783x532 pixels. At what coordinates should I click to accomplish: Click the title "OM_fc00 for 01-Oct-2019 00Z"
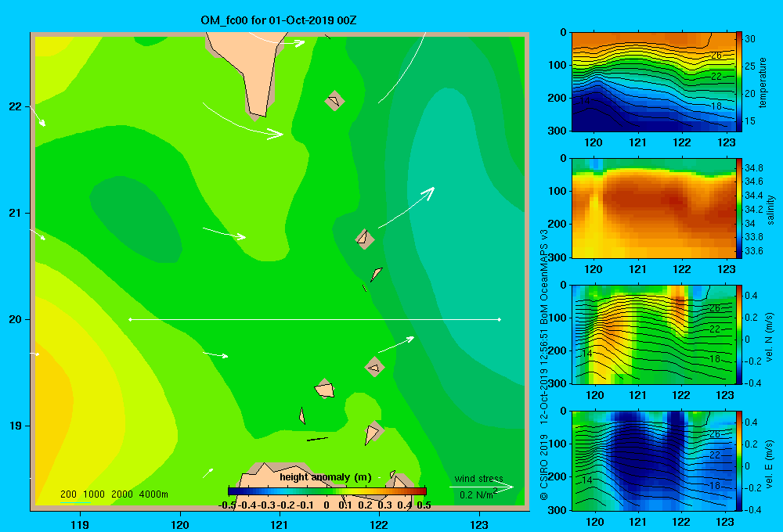click(279, 20)
